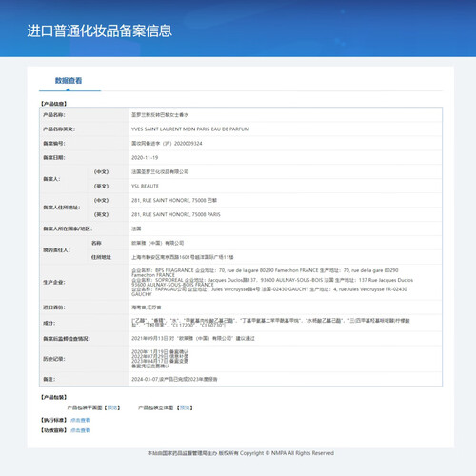Click address 281, RUE SAINT HONORE, 75008 PARIS
The image size is (476, 476).
(x=176, y=215)
